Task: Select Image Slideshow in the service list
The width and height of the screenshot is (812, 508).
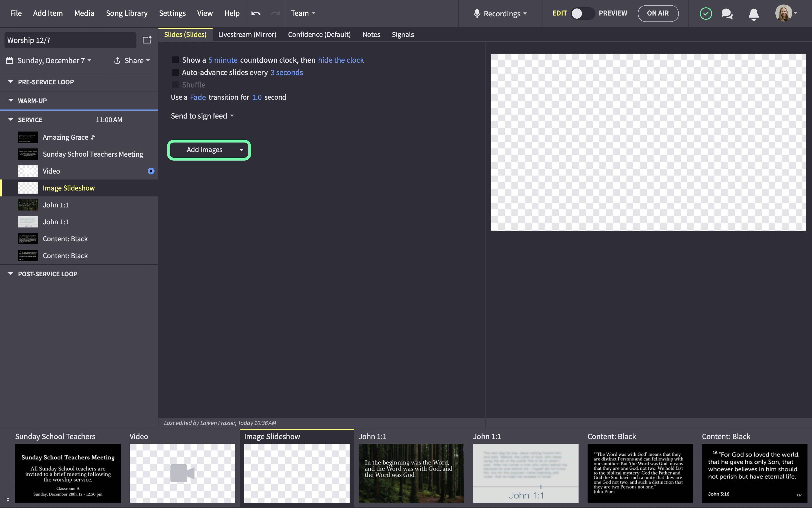Action: point(79,188)
